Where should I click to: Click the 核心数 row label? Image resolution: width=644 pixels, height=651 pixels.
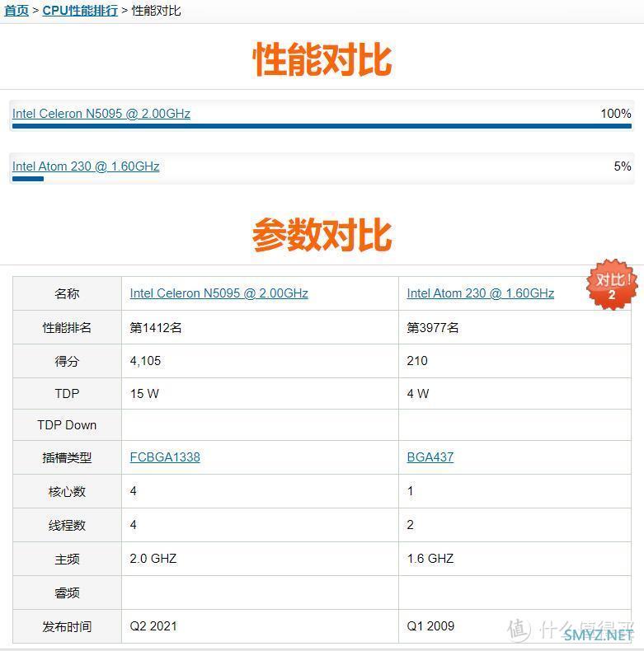pos(67,492)
